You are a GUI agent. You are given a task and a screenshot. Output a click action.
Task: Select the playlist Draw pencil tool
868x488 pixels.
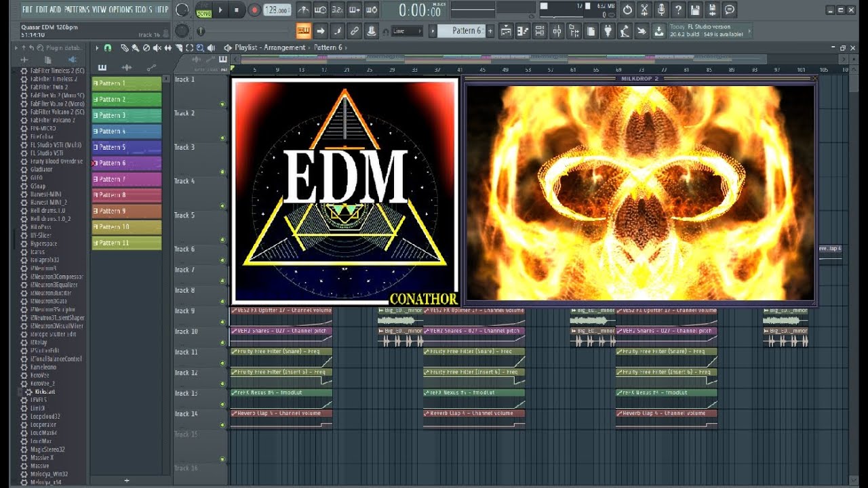[125, 48]
